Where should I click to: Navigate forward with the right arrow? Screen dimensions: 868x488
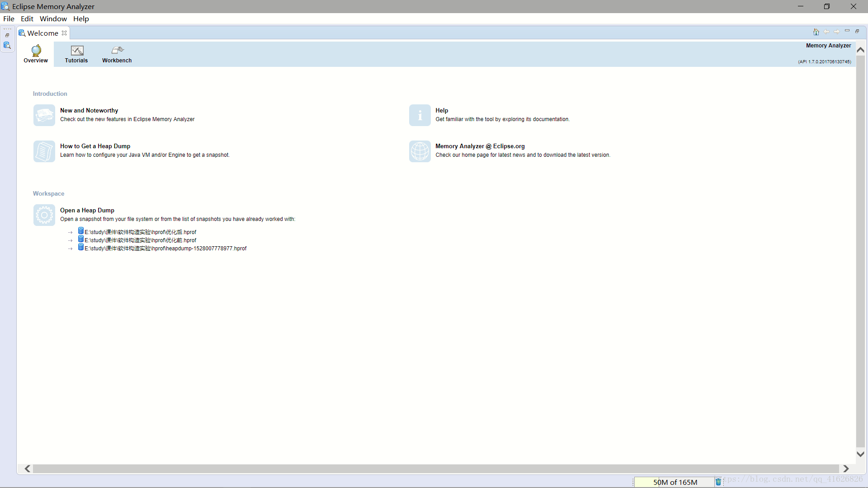click(x=837, y=32)
